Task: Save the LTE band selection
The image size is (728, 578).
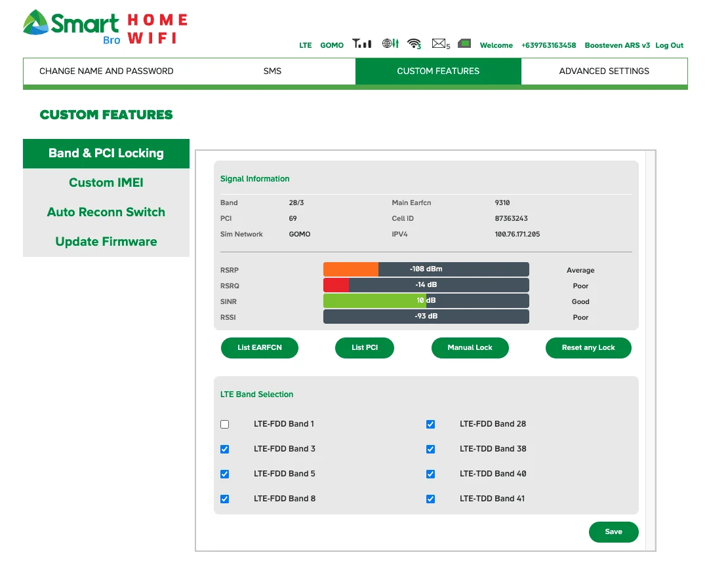Action: [613, 532]
